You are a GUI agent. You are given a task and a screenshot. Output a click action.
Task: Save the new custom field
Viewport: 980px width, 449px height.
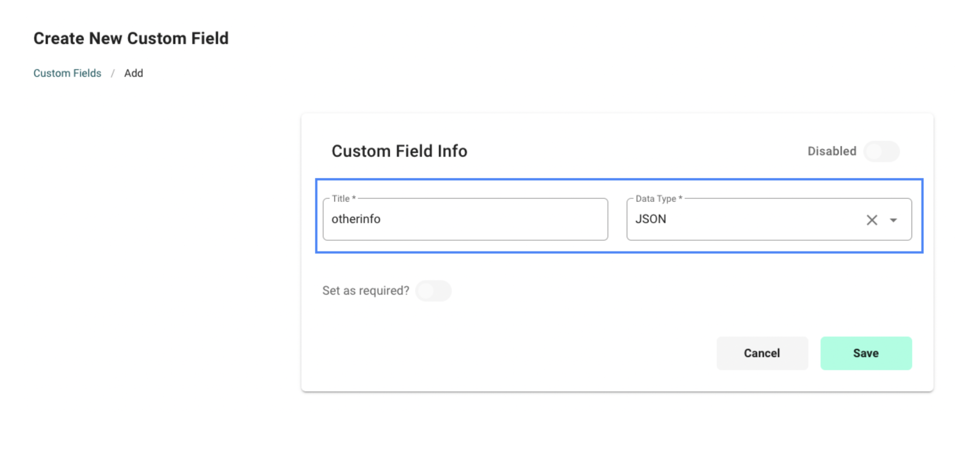click(866, 353)
